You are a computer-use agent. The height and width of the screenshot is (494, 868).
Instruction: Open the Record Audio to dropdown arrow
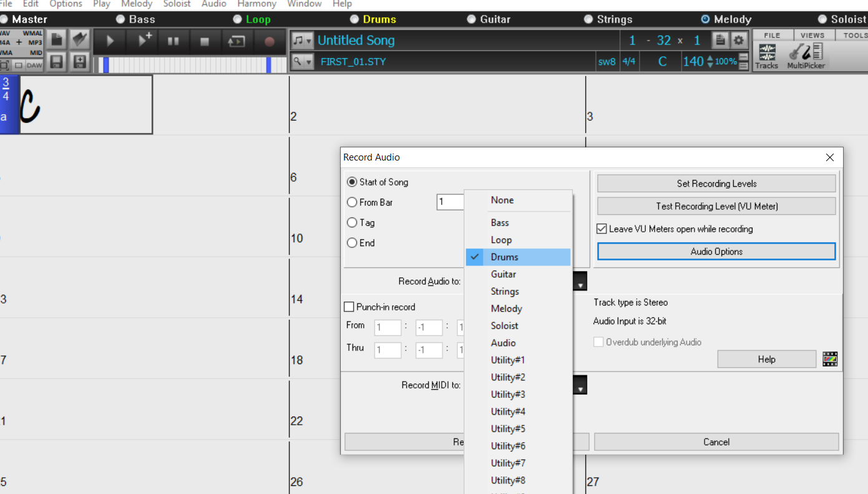point(580,282)
